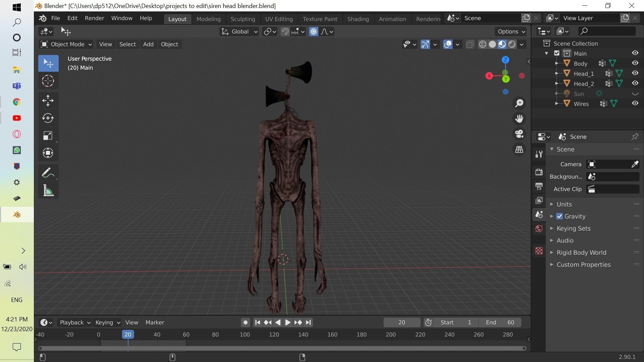Hide Head_1 object with eye icon
This screenshot has height=362, width=644.
pos(635,73)
